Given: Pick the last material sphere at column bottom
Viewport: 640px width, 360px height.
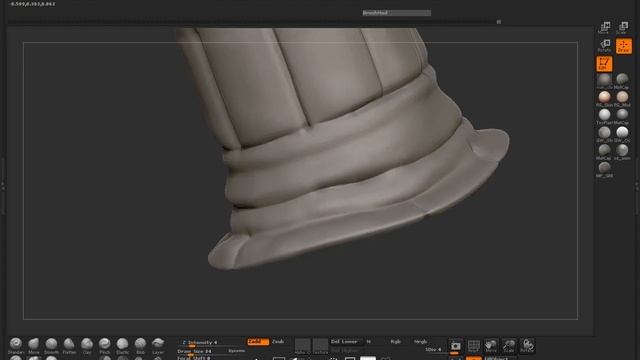Looking at the screenshot, I should (x=604, y=169).
